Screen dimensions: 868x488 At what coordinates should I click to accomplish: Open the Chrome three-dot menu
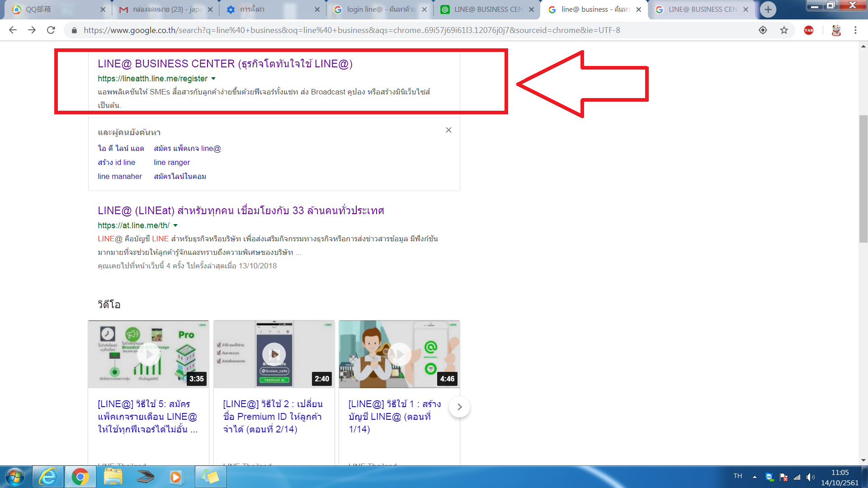tap(855, 30)
